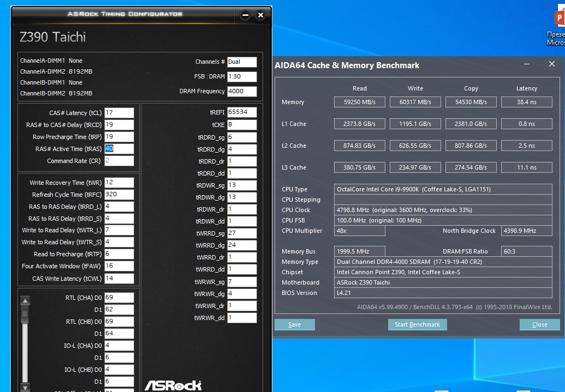Click the tRDRD_dg value field

click(x=242, y=149)
